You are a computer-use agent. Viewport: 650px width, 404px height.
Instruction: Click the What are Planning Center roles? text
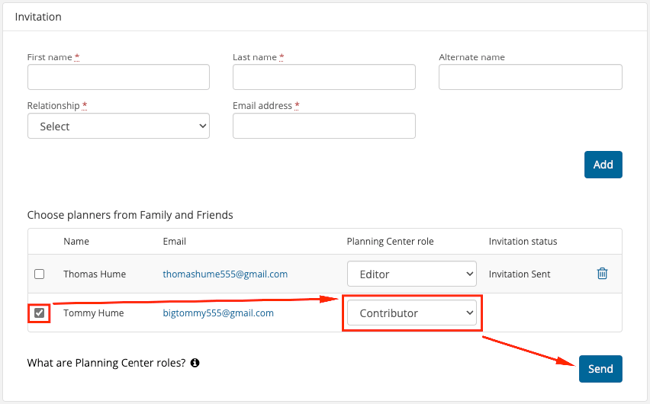(x=107, y=363)
